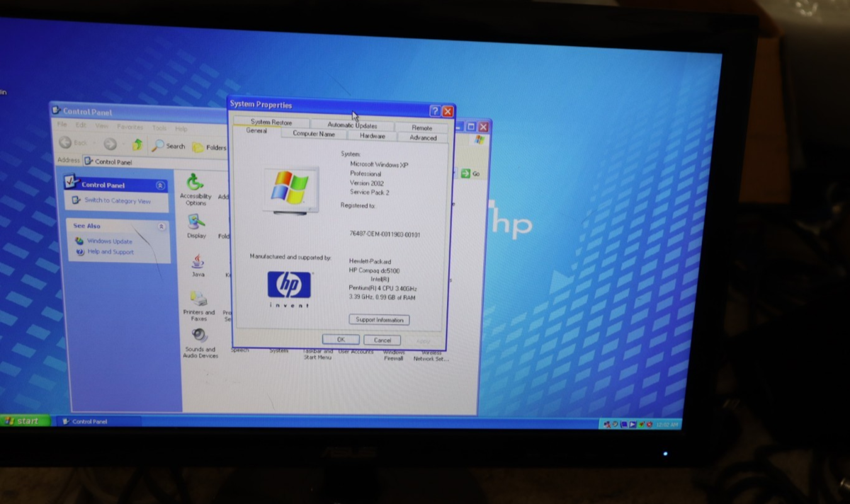The width and height of the screenshot is (850, 504).
Task: Click the Start button on taskbar
Action: [23, 420]
